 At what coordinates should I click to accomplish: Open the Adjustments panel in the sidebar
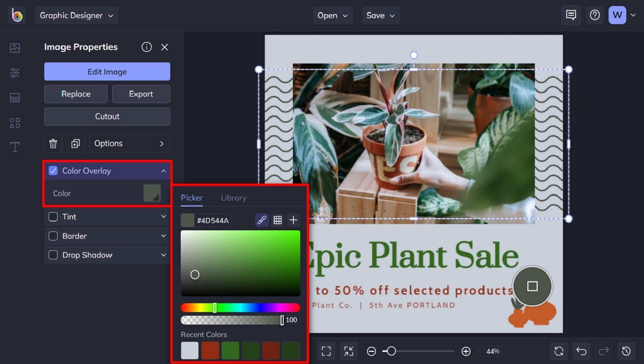(15, 73)
